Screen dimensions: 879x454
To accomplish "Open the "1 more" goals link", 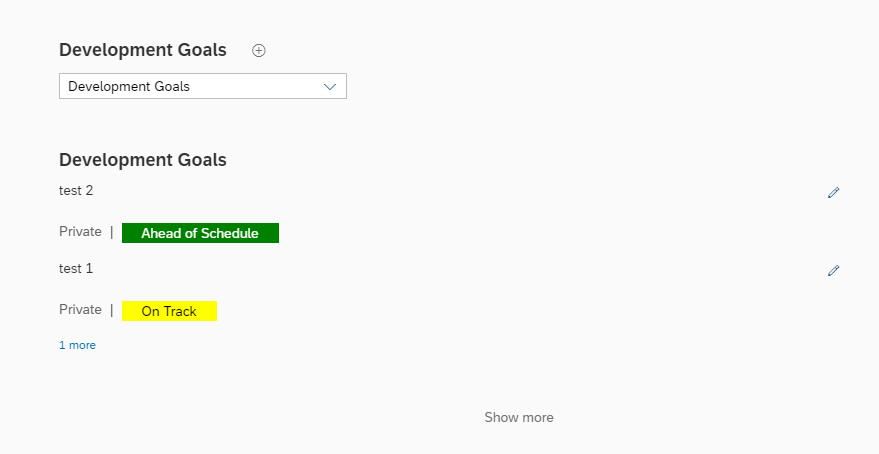I will 77,345.
